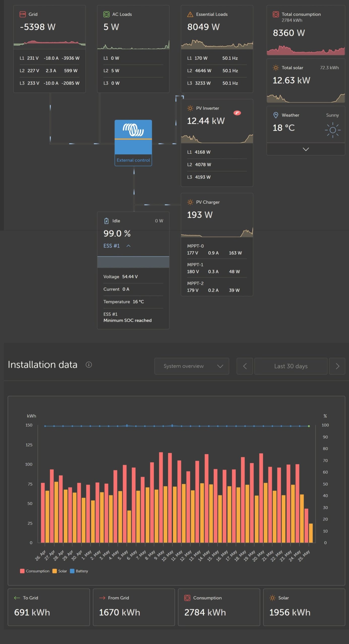Image resolution: width=349 pixels, height=644 pixels.
Task: Click the red From Grid arrow icon
Action: point(102,598)
